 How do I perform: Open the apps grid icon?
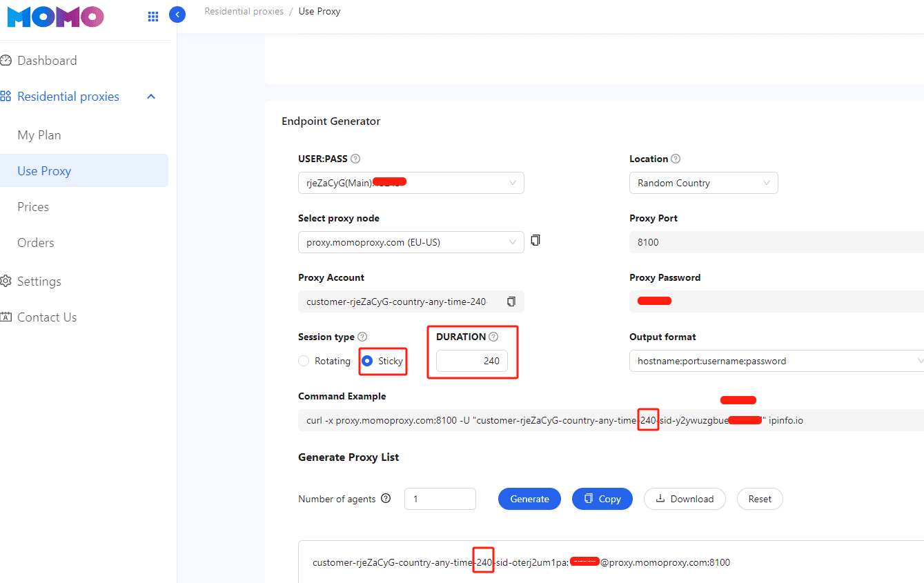pos(153,17)
